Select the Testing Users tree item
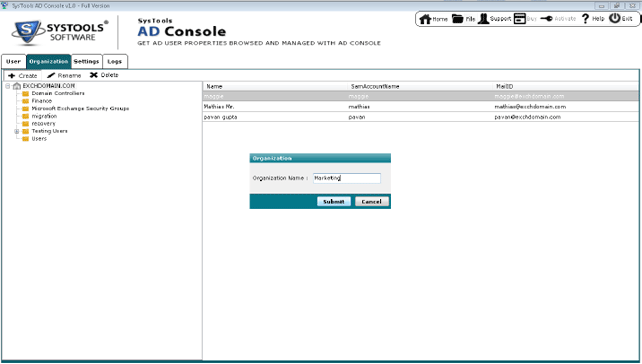 (50, 131)
